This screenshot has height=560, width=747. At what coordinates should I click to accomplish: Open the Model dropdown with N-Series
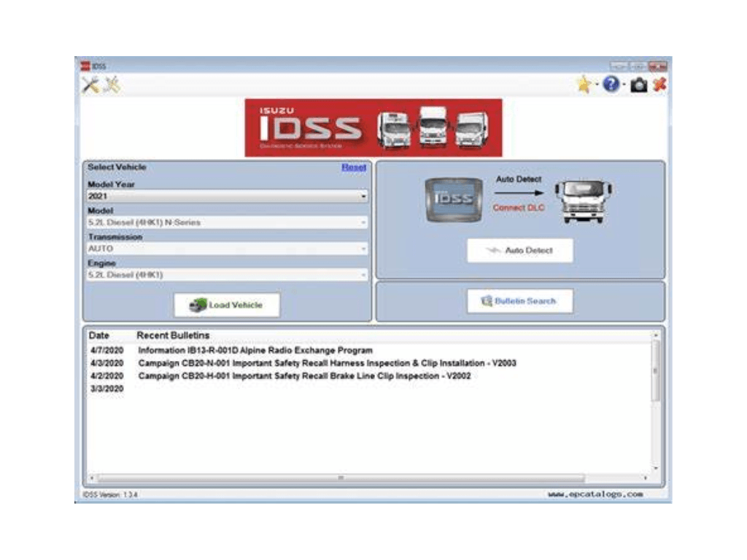click(228, 222)
